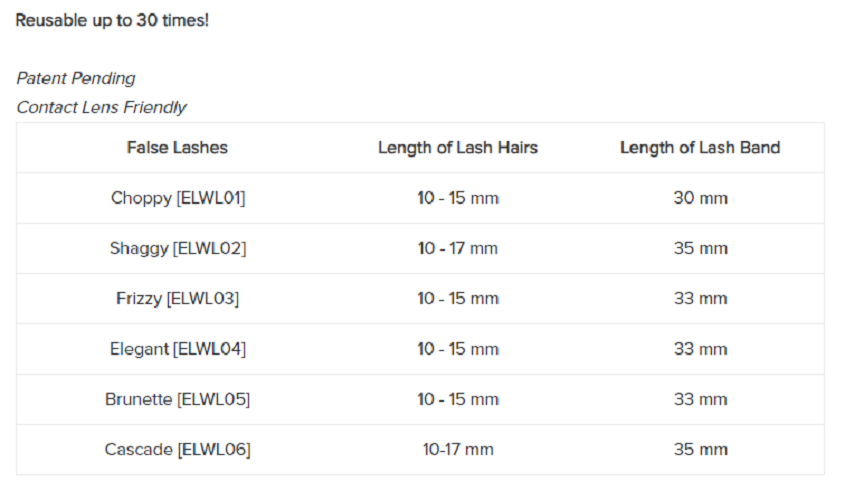845x500 pixels.
Task: Click the Cascade [ELWL06] cell
Action: coord(178,449)
